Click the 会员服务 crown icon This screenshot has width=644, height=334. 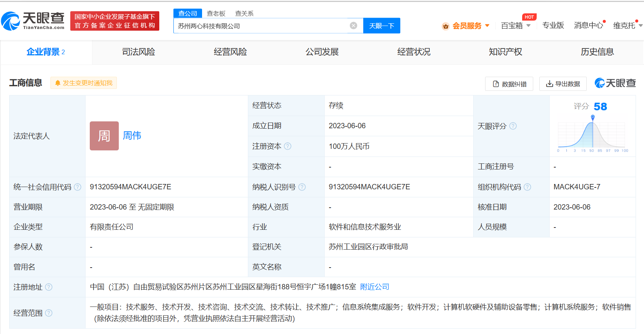point(445,26)
